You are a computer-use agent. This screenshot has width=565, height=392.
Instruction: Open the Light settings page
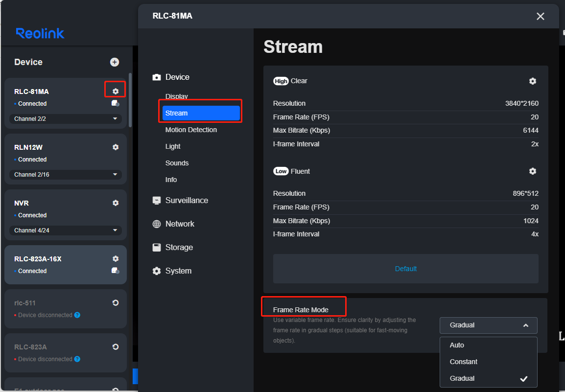[173, 146]
